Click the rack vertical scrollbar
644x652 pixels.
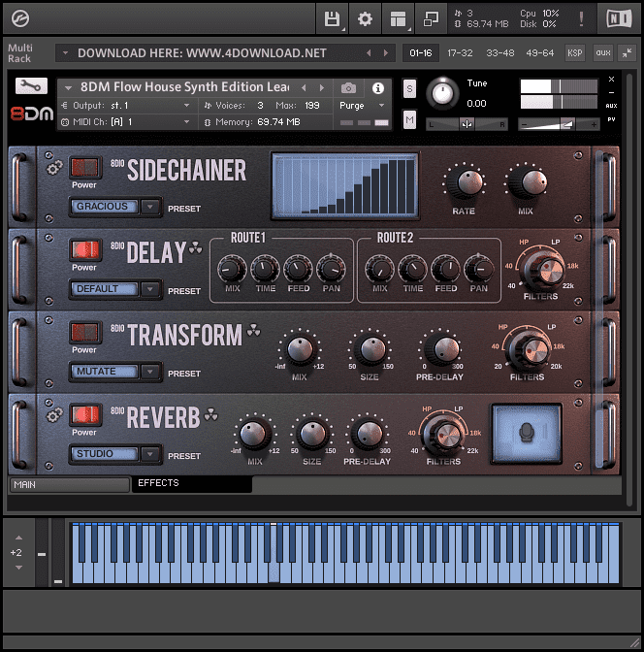(x=628, y=290)
